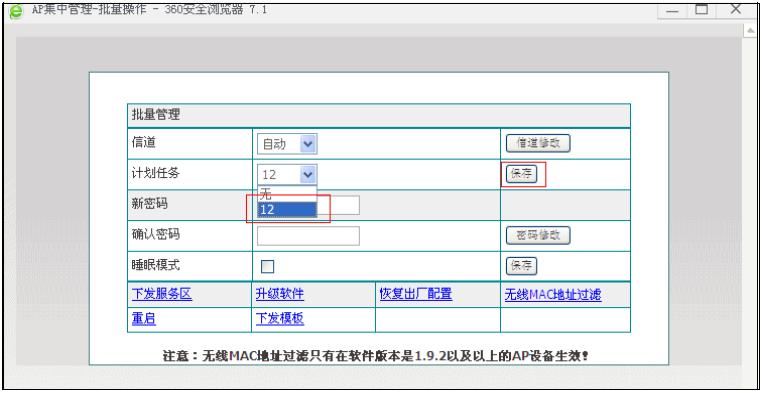Collapse the 计划任务 dropdown showing 12
764x393 pixels.
point(287,174)
